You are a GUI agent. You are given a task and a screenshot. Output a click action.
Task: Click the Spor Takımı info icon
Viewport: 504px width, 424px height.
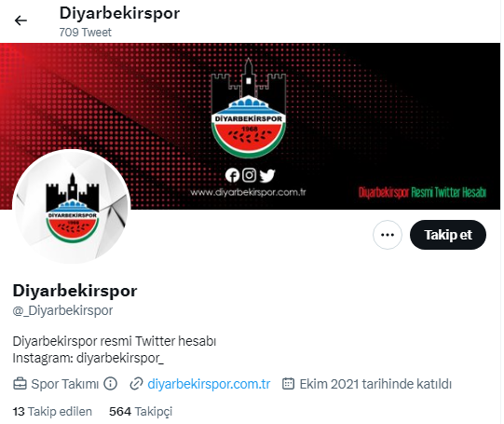pyautogui.click(x=111, y=384)
